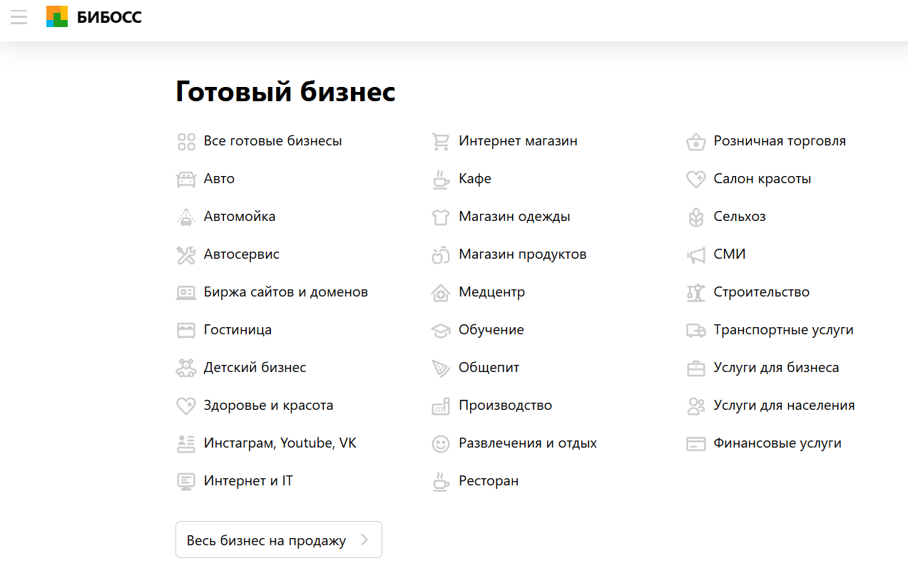Image resolution: width=908 pixels, height=588 pixels.
Task: Click the pizza slice icon beside Общепит
Action: (441, 368)
